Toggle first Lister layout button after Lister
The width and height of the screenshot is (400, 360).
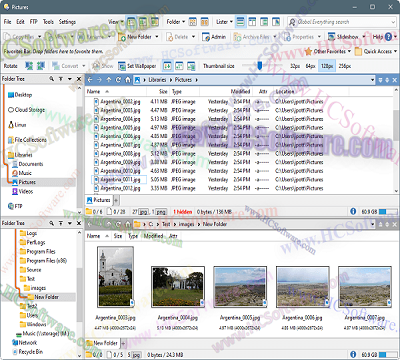(240, 22)
